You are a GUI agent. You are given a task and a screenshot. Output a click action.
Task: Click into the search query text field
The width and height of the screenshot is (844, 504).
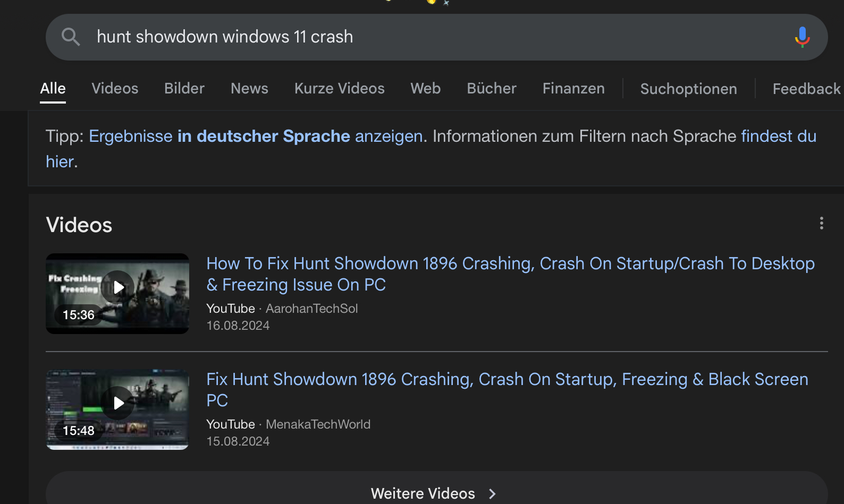(x=425, y=37)
